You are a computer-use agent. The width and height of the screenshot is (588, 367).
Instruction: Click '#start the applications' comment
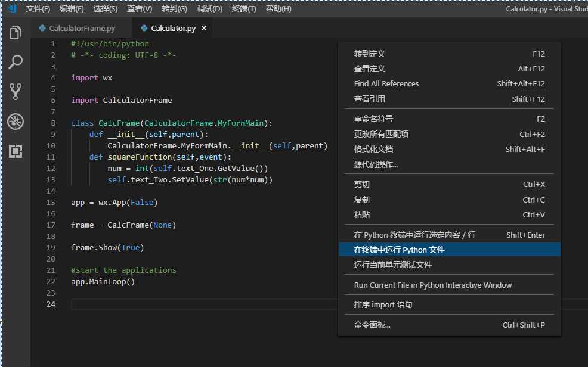tap(123, 270)
